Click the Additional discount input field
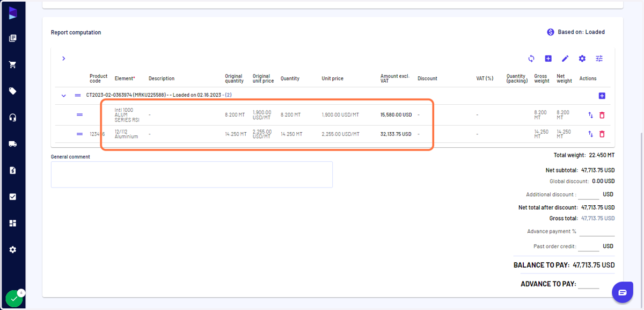Screen dimensions: 644x310 click(x=589, y=194)
